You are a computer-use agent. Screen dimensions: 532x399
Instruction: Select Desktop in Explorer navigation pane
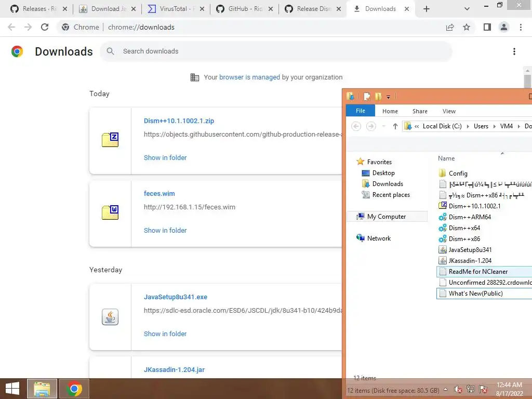[x=378, y=173]
